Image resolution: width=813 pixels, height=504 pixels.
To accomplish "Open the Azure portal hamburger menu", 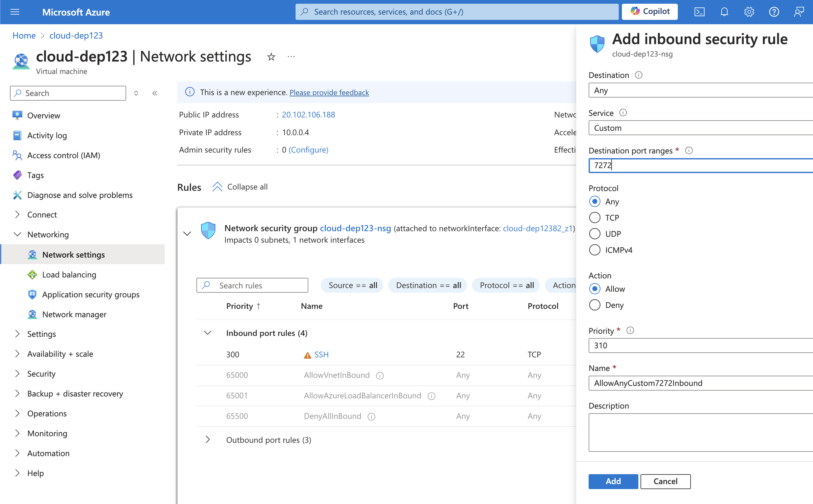I will tap(15, 12).
